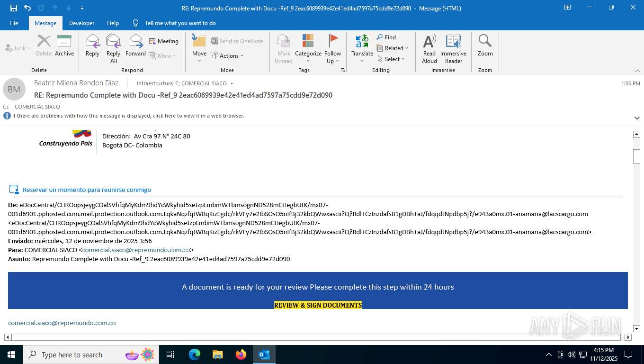
Task: Customize the Quick Access Toolbar dropdown
Action: (82, 8)
